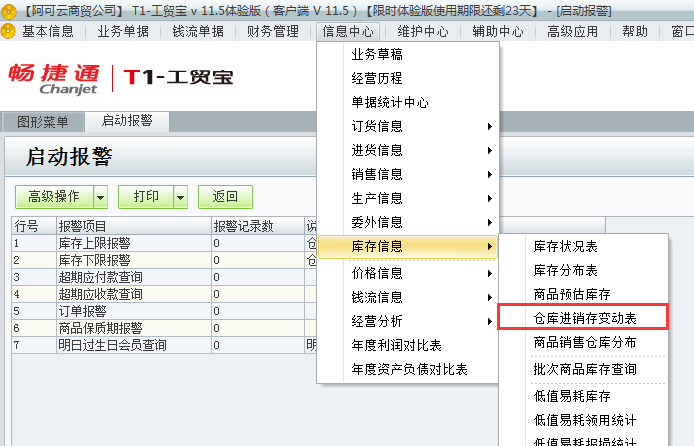The image size is (694, 446).
Task: Select the highlighted 库存信息 menu item
Action: tap(408, 246)
